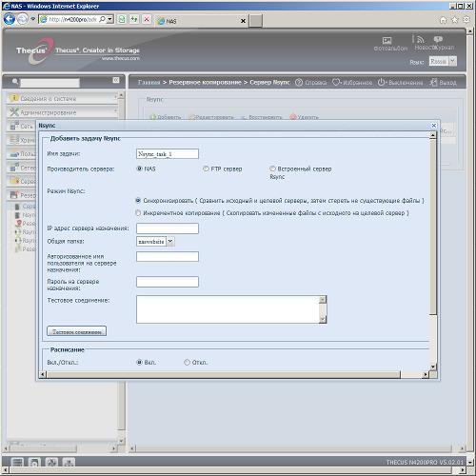Click the search magnifier icon in sidebar

point(15,82)
